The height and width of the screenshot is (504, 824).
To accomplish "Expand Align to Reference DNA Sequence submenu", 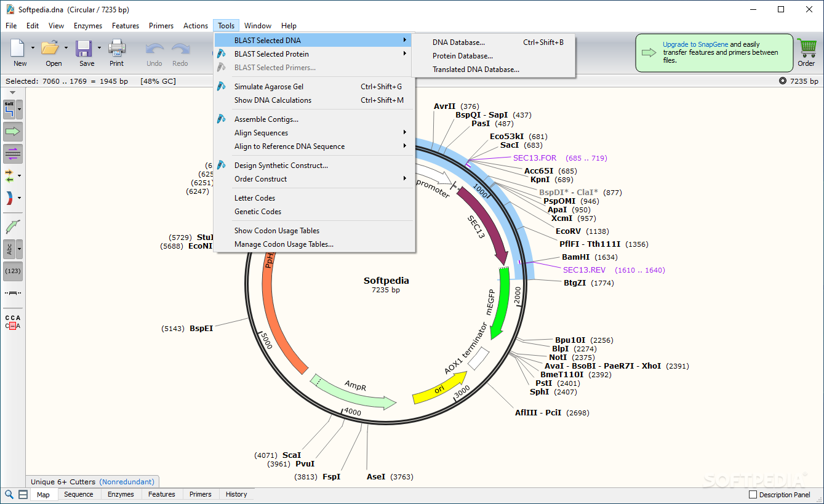I will 314,146.
